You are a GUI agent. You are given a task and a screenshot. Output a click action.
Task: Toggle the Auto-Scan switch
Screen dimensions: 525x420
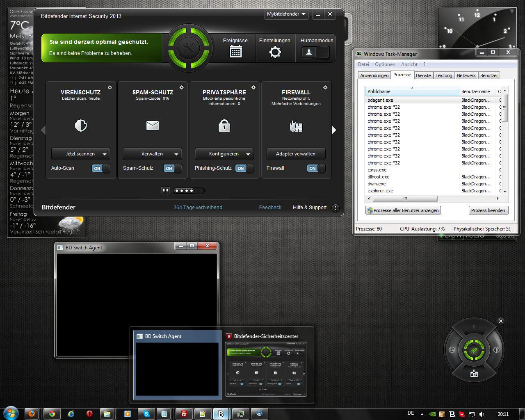[101, 168]
